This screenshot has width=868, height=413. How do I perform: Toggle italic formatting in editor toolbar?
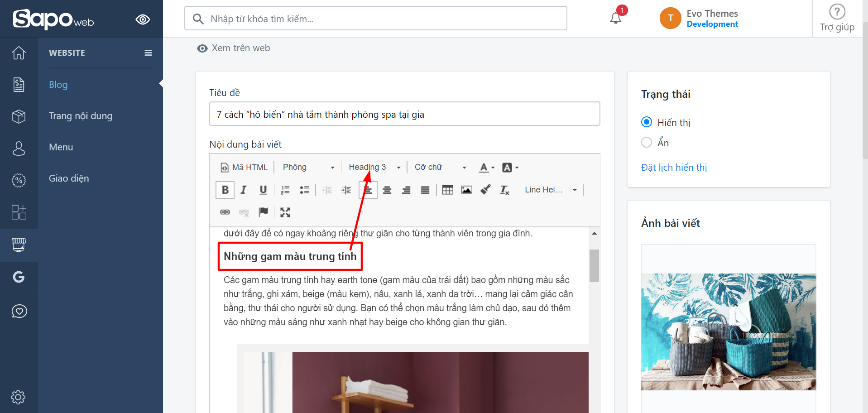coord(244,190)
